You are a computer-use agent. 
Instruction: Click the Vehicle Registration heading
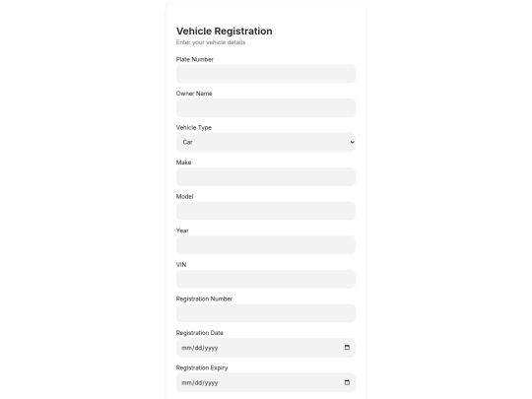coord(225,31)
